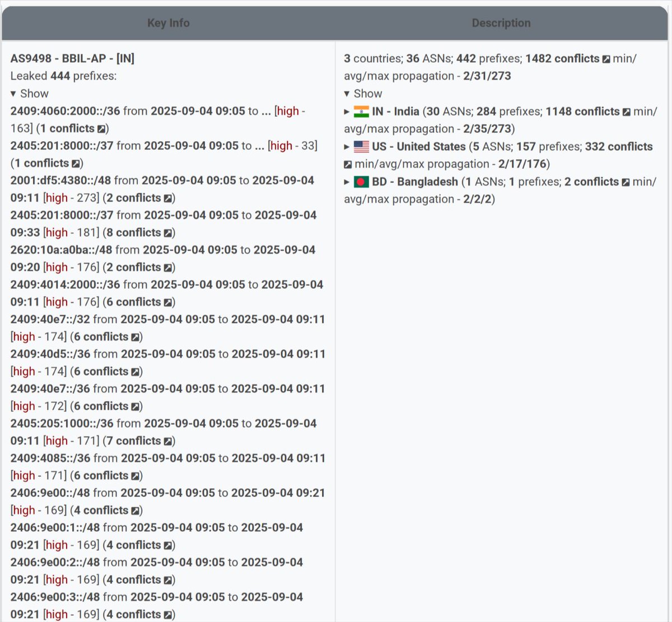
Task: Select prefix text 2409:4060:2000::/36
Action: pos(65,111)
